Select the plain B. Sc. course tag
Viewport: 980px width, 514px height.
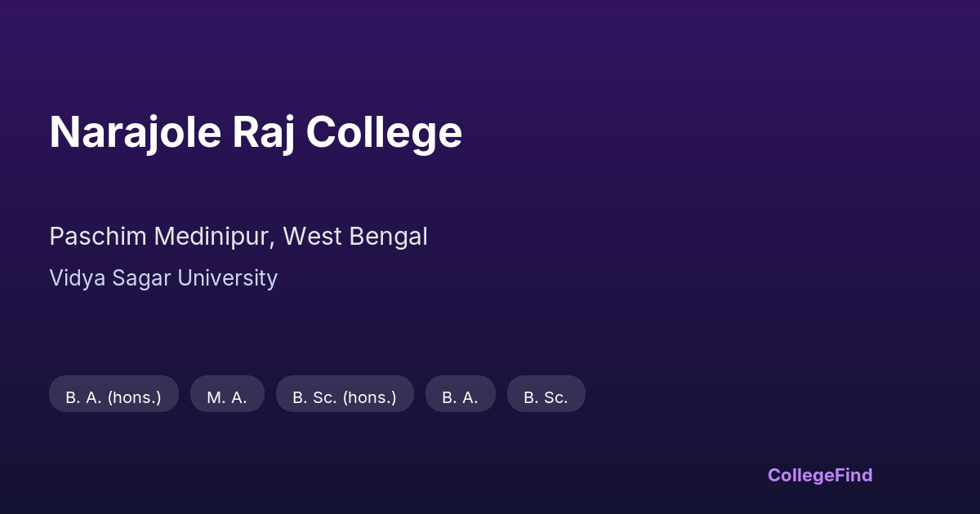546,397
